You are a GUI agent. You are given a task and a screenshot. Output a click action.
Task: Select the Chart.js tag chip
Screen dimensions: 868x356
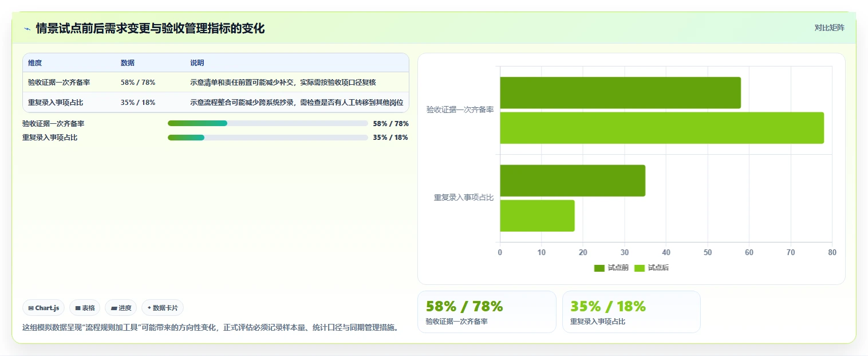pyautogui.click(x=44, y=308)
